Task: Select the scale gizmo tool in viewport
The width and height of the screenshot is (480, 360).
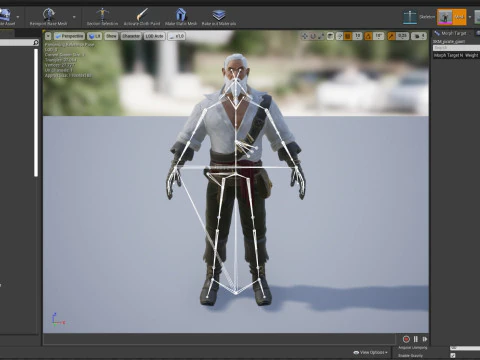Action: [321, 36]
